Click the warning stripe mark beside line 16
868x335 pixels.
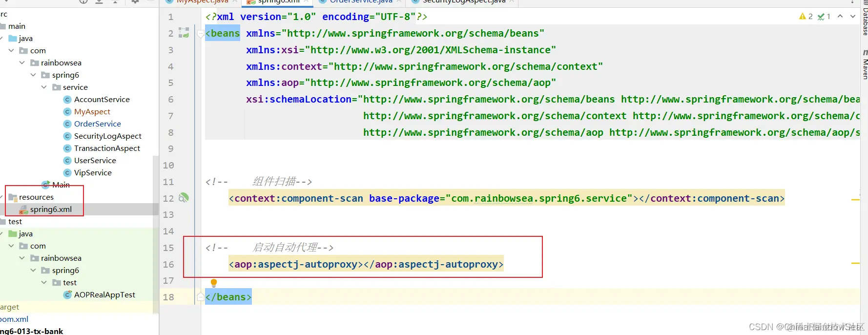pos(855,263)
